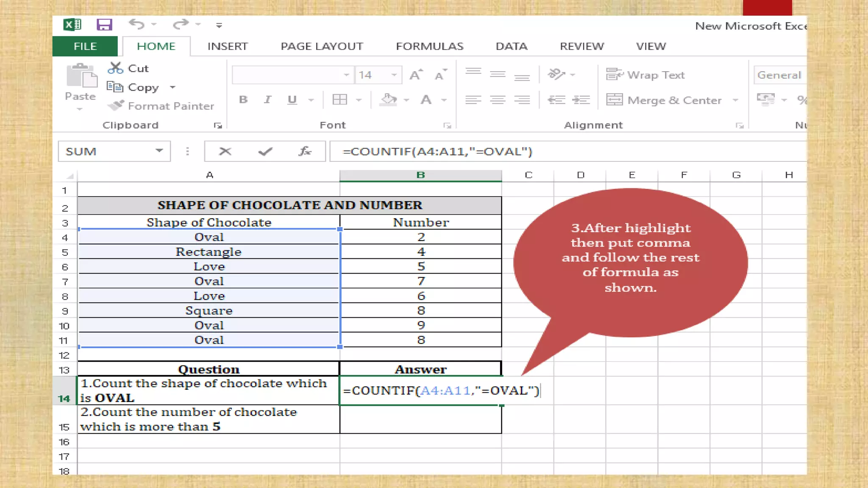Click the Font Color A icon
Viewport: 868px width, 488px height.
click(x=426, y=100)
